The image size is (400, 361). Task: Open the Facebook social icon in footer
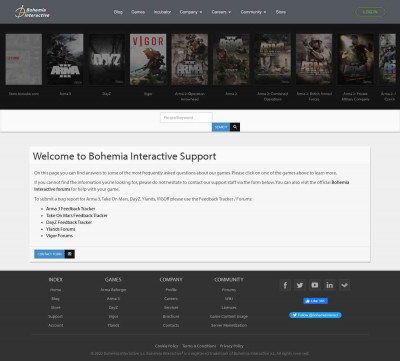point(285,285)
